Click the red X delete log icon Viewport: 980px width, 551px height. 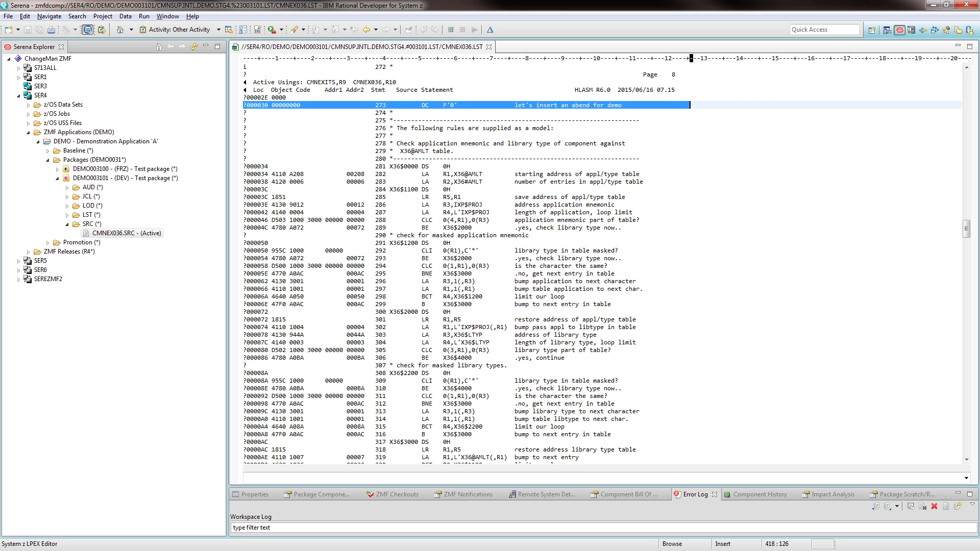point(934,507)
